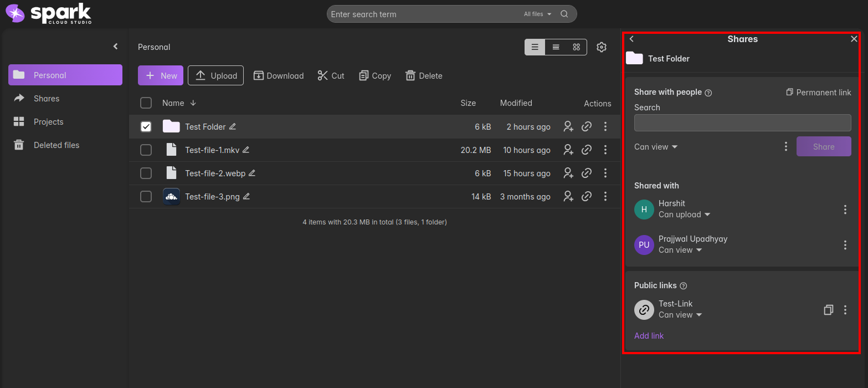This screenshot has height=388, width=868.
Task: Open Projects in the left sidebar
Action: click(x=48, y=122)
